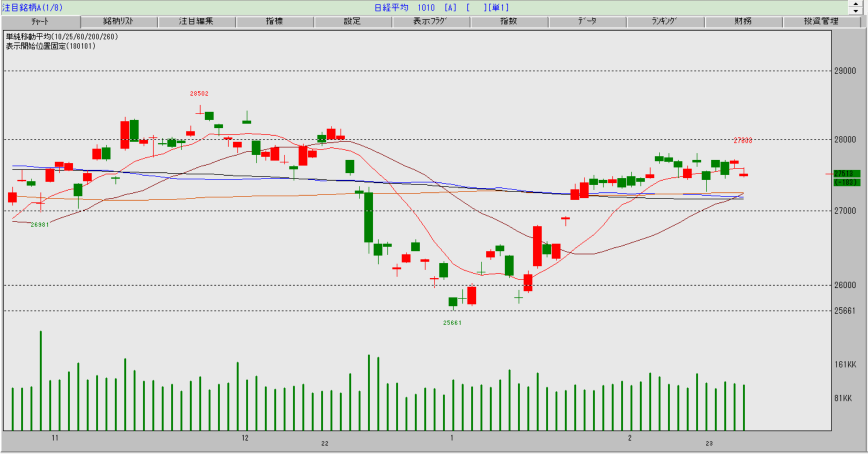868x454 pixels.
Task: Click the 81KK volume axis label
Action: tap(843, 398)
